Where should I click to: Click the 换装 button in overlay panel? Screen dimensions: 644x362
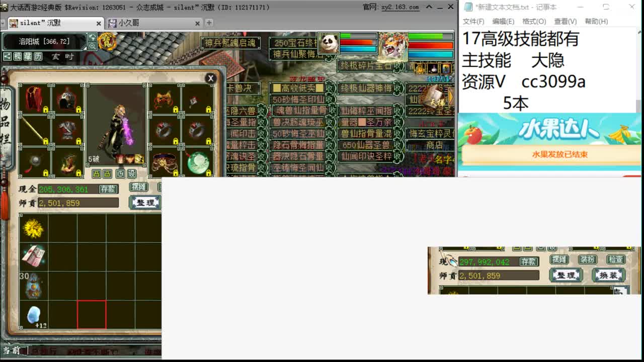[609, 275]
